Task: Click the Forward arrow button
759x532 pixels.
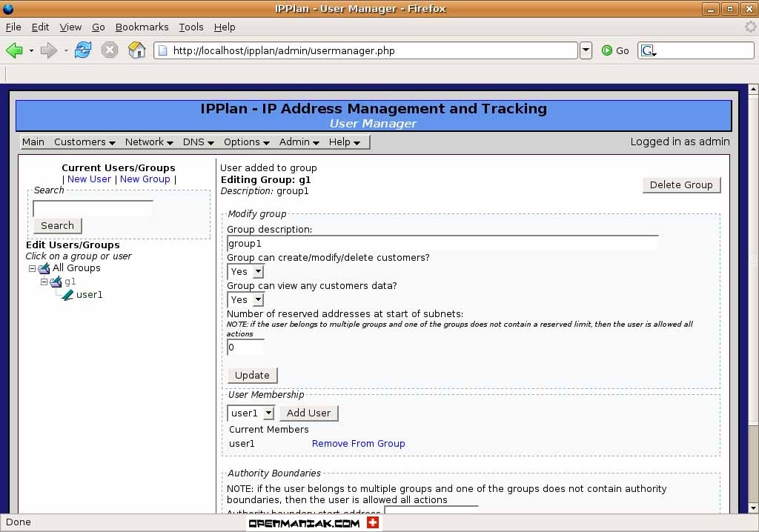Action: click(x=48, y=50)
